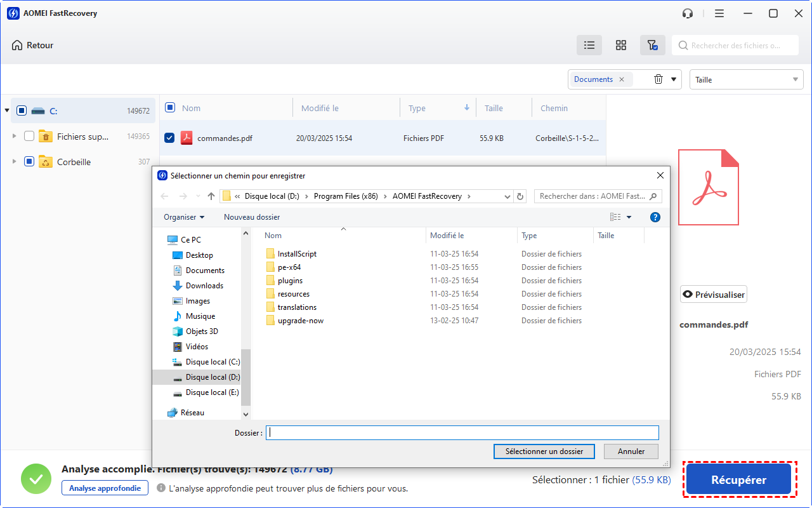Open the hamburger menu in title bar

[719, 13]
